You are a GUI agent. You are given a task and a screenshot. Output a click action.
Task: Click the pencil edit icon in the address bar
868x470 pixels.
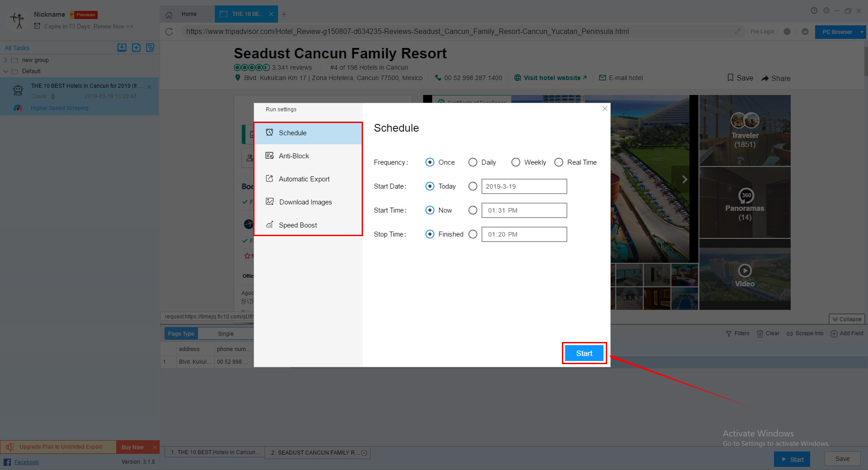738,32
